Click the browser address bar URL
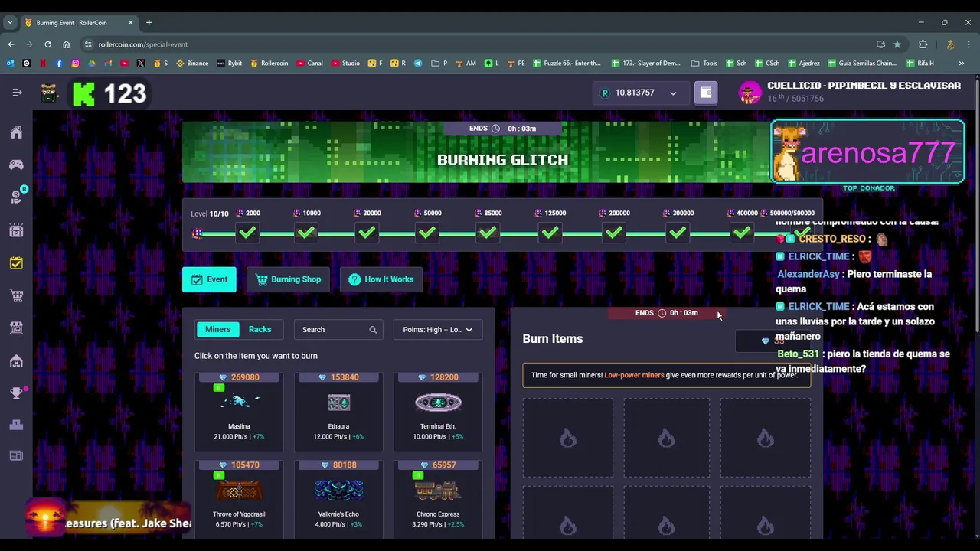 [x=143, y=44]
